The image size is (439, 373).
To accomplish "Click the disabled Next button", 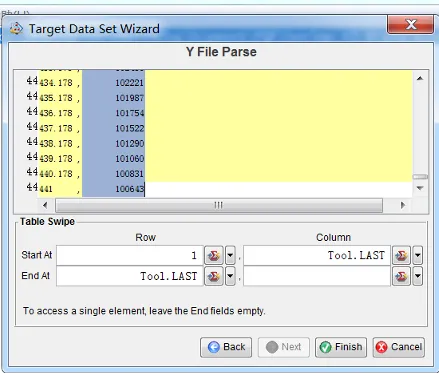I will coord(284,347).
